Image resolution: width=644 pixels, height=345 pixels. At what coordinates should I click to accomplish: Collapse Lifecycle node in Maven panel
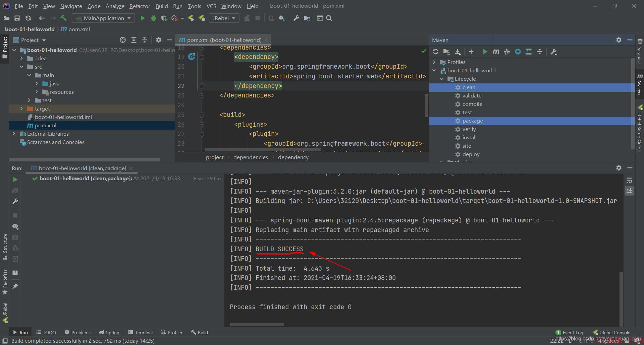click(442, 79)
